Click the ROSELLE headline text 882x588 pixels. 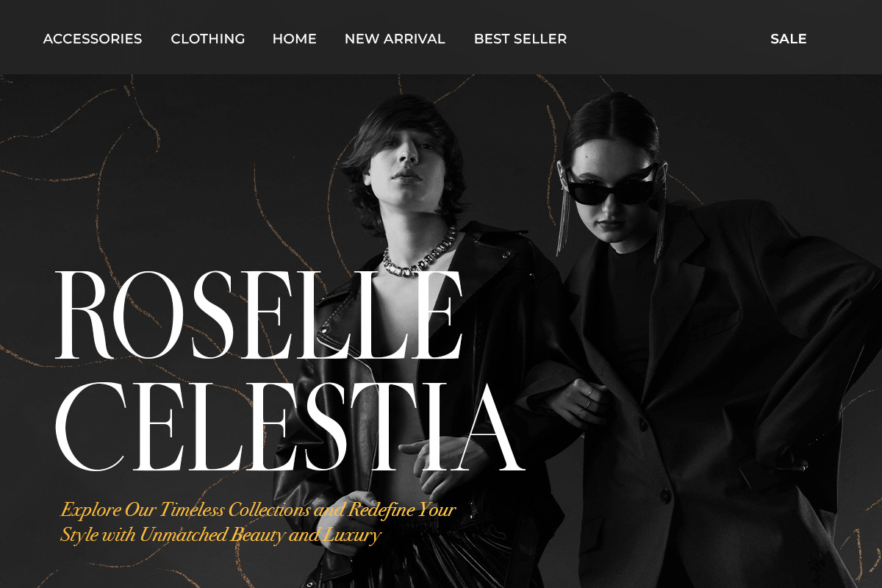259,316
